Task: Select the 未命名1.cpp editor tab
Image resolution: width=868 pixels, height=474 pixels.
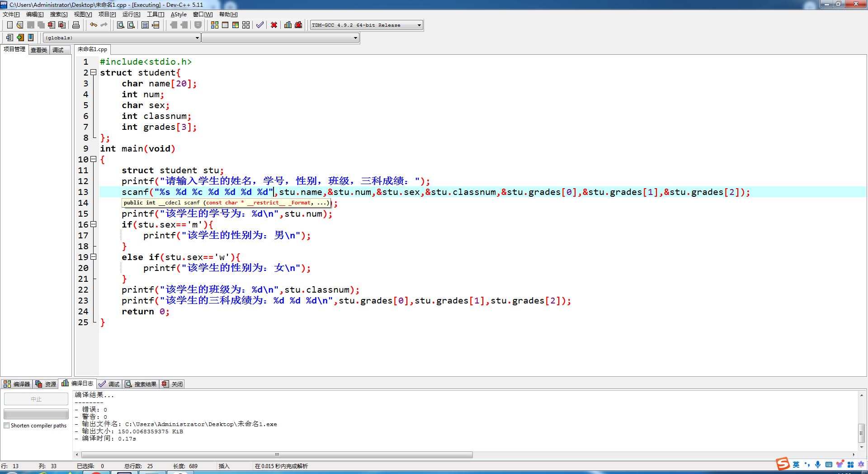Action: (92, 49)
